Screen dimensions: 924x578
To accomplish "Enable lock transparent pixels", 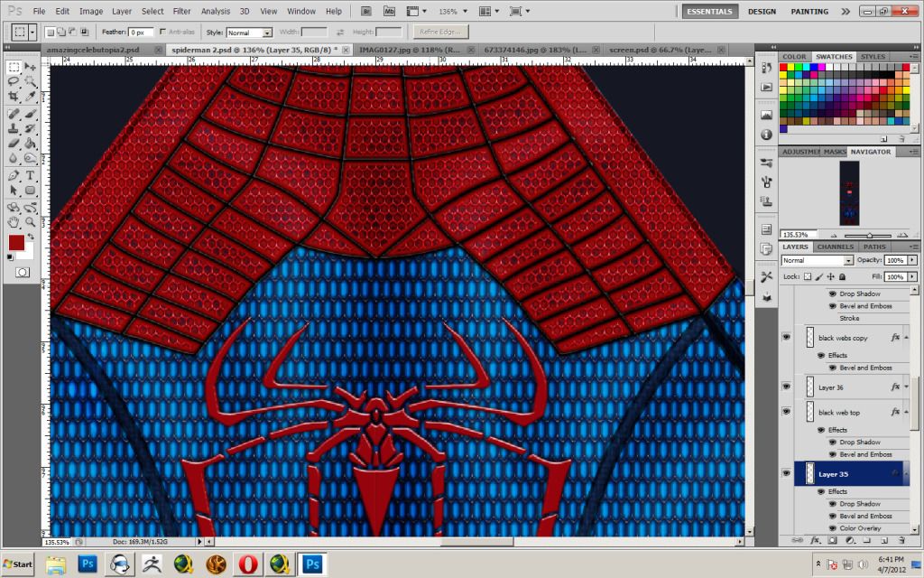I will pos(808,276).
